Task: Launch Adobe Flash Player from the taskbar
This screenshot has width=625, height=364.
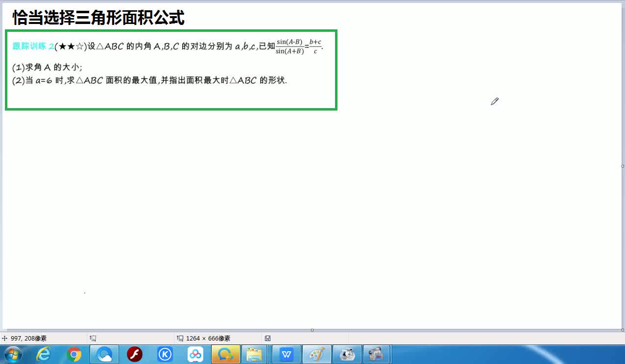Action: (134, 354)
